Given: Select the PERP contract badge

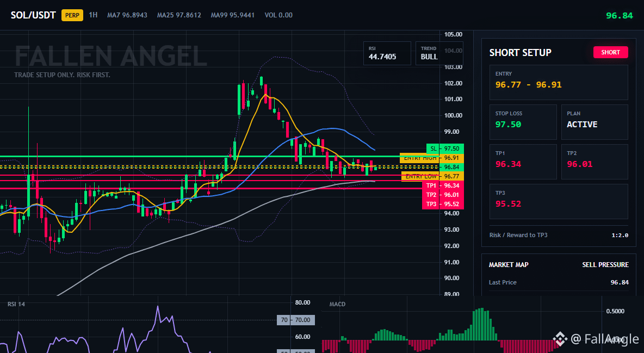Looking at the screenshot, I should coord(72,15).
